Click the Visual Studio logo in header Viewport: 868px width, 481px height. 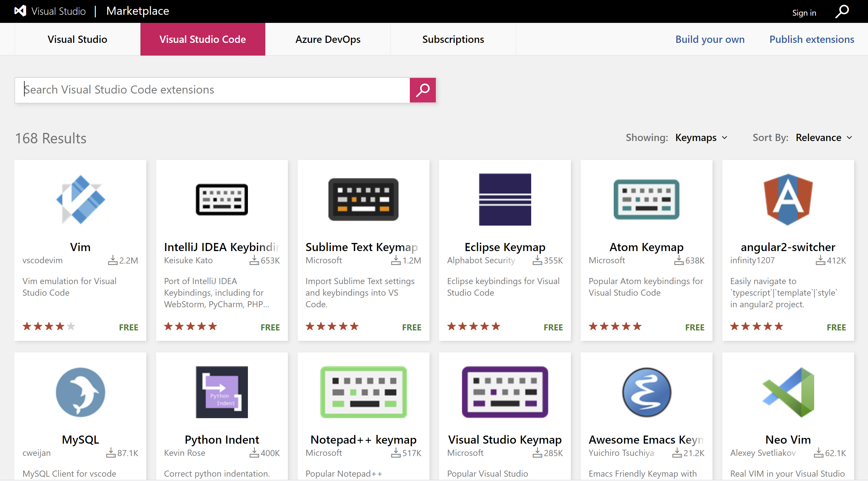[20, 11]
